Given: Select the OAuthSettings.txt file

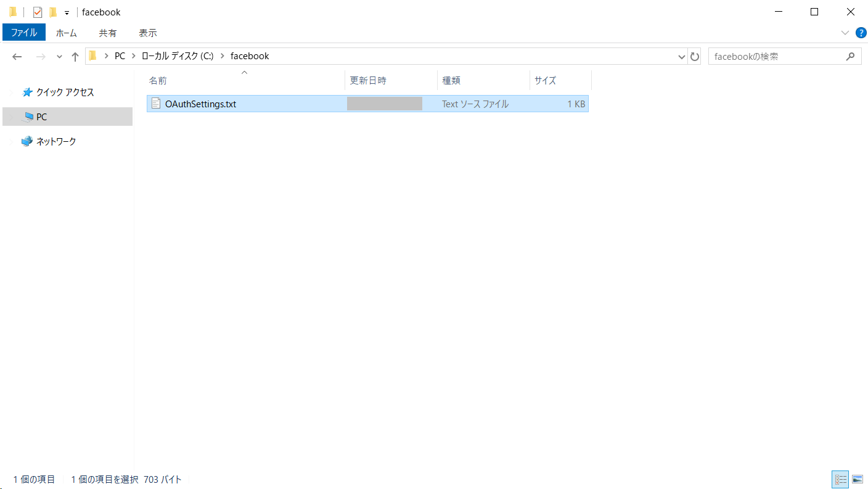Looking at the screenshot, I should 367,104.
